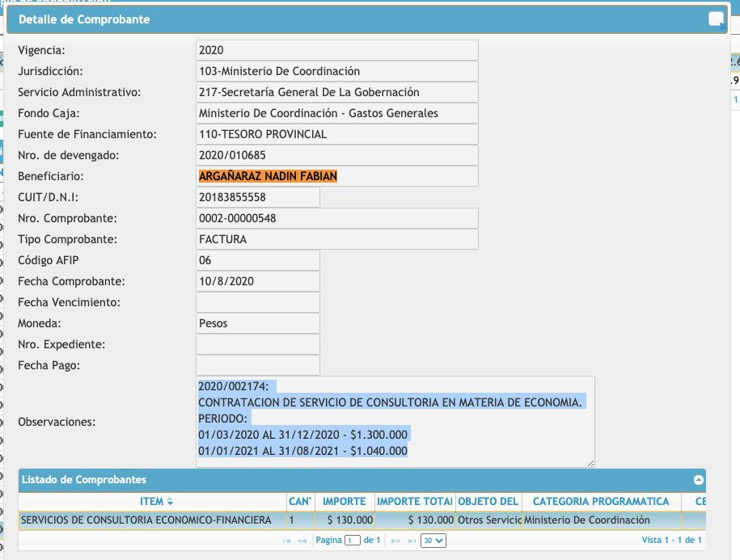Click the highlighted Beneficiario name field
This screenshot has width=740, height=560.
[336, 176]
